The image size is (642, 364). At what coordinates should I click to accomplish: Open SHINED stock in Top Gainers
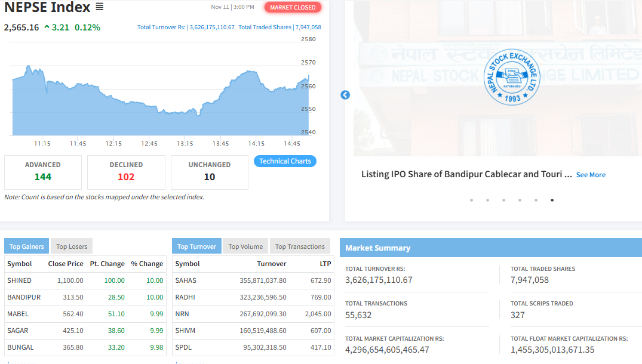(x=20, y=280)
